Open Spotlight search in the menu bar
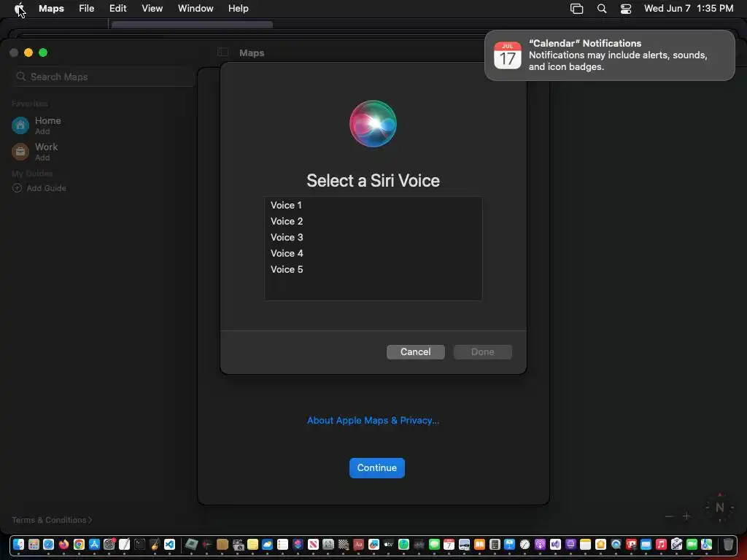Image resolution: width=747 pixels, height=560 pixels. point(602,9)
